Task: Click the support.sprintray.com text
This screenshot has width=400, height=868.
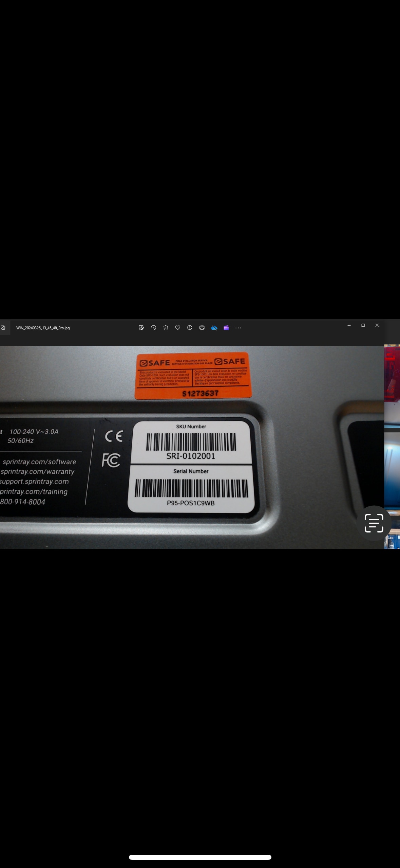Action: click(34, 482)
